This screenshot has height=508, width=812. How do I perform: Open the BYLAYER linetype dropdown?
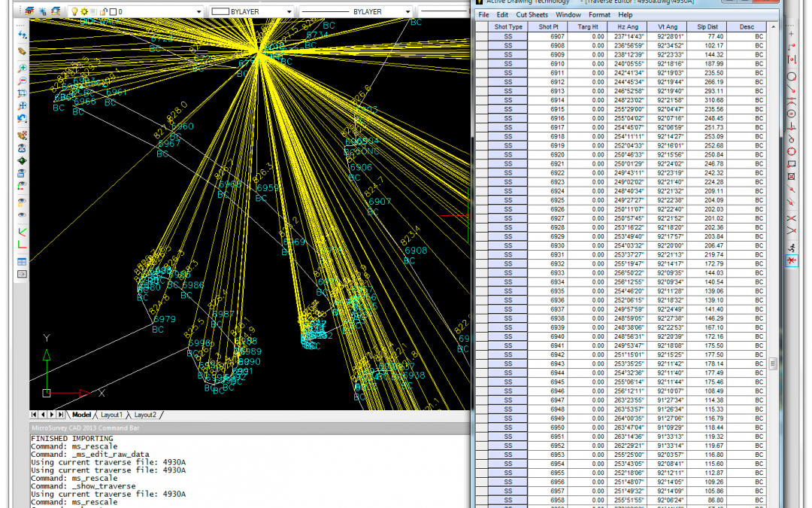coord(408,12)
